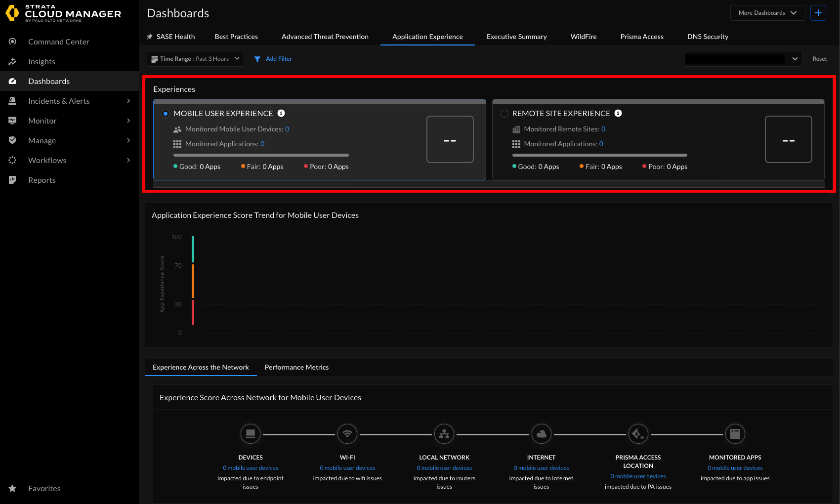Click the Remote Site Experience info icon

(618, 113)
